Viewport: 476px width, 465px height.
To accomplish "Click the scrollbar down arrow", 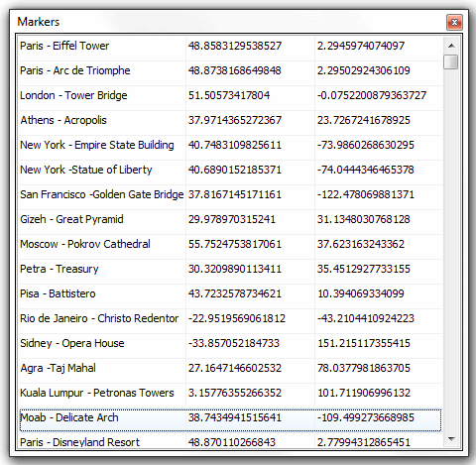I will (451, 439).
